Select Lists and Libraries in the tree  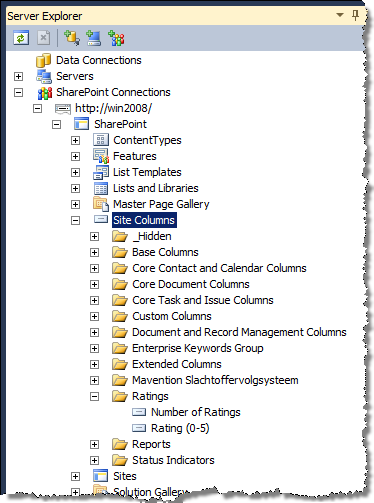pos(155,188)
